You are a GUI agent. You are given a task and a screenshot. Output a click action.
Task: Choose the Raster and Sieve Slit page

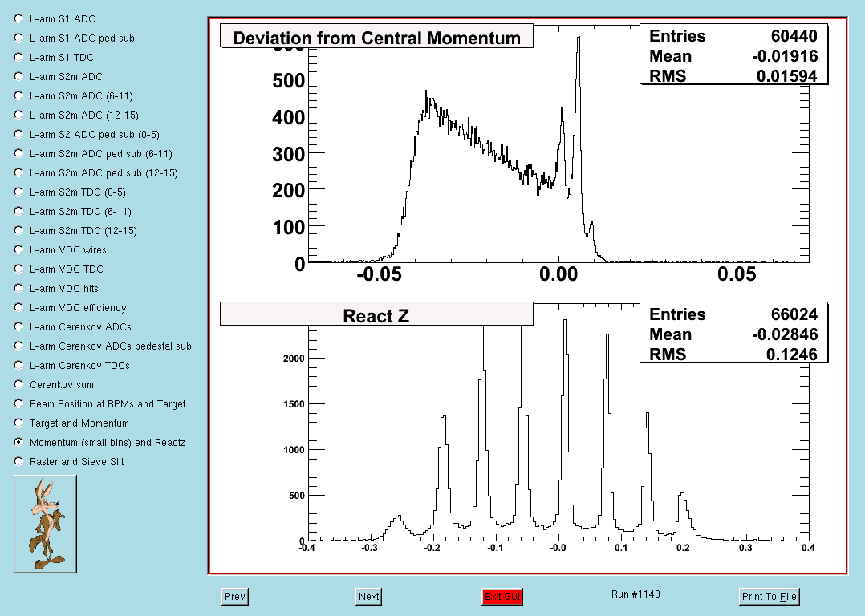[x=18, y=461]
